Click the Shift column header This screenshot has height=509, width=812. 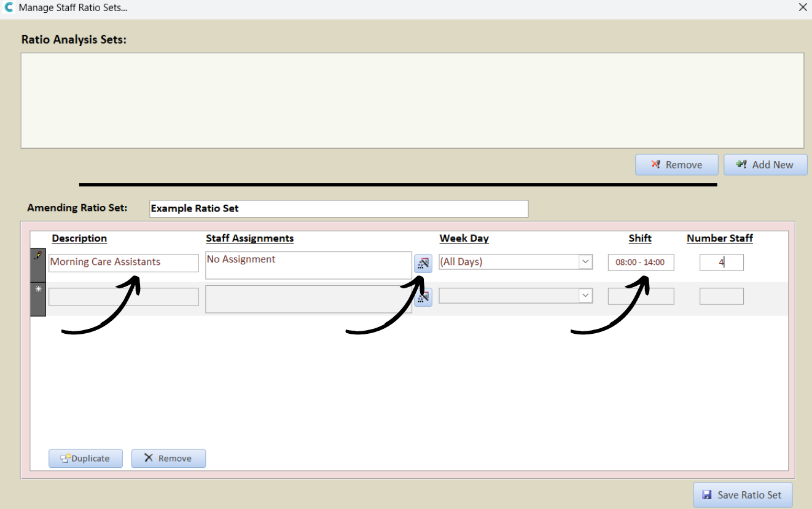tap(640, 239)
